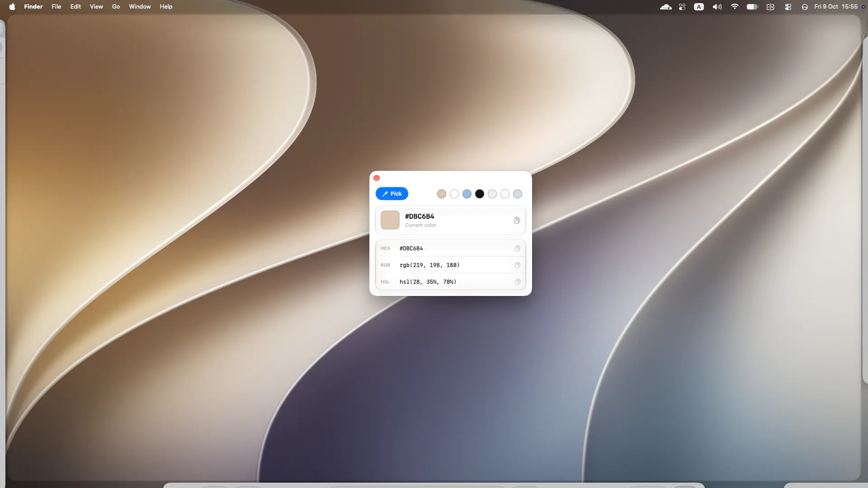Open the View menu
The width and height of the screenshot is (868, 488).
[96, 7]
